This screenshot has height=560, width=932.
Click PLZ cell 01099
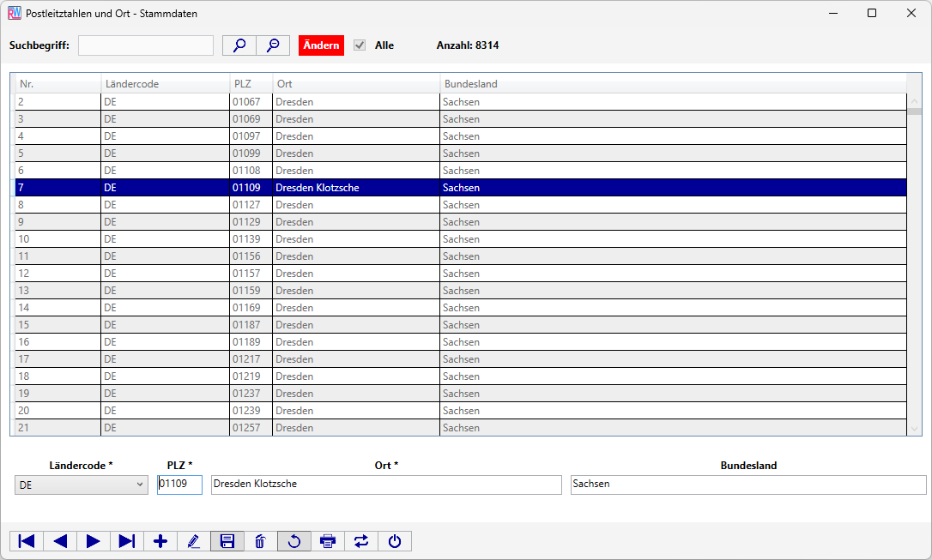(x=251, y=154)
